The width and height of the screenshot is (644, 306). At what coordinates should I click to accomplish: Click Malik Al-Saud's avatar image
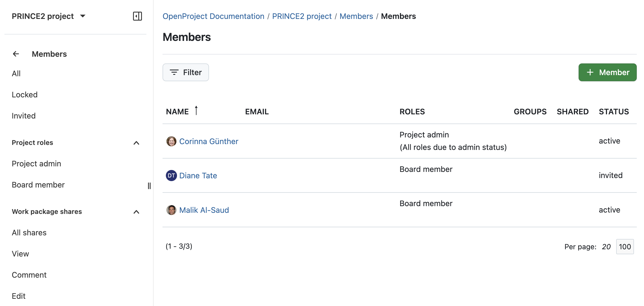point(171,210)
